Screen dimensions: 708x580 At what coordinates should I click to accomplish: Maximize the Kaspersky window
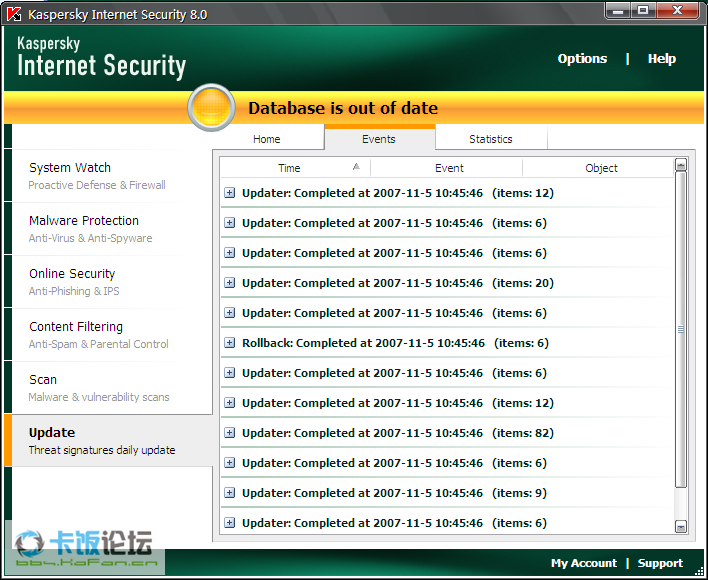click(643, 11)
